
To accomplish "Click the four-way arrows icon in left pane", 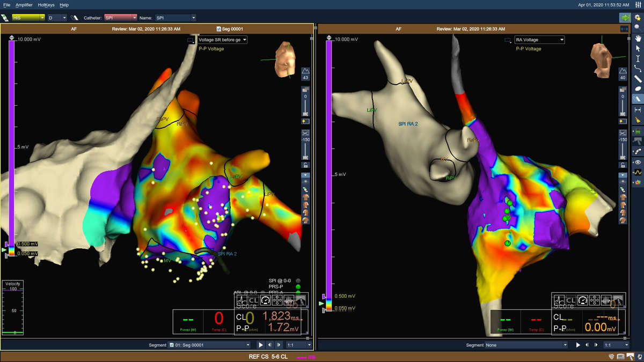I will pyautogui.click(x=277, y=300).
